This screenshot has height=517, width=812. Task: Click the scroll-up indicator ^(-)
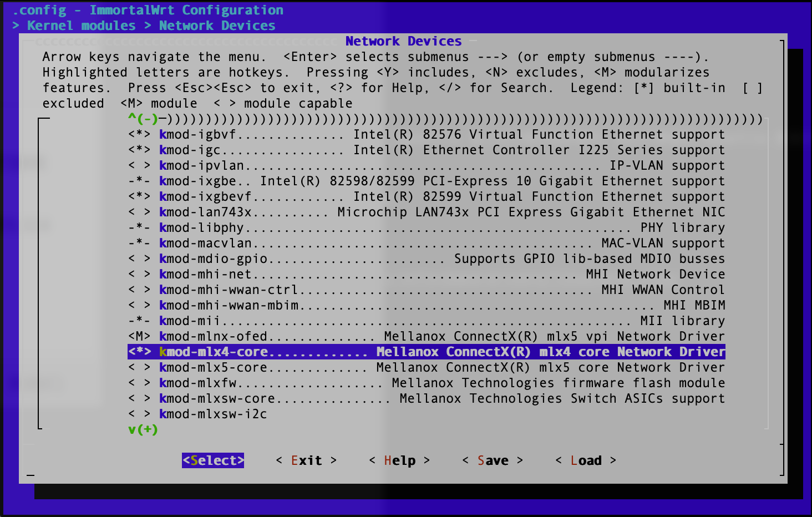[x=143, y=119]
